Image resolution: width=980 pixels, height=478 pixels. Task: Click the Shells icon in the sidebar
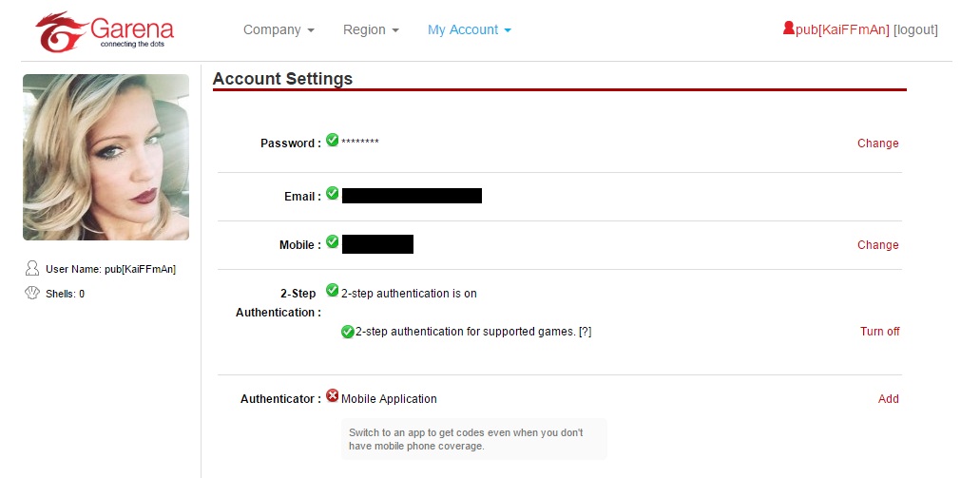32,293
